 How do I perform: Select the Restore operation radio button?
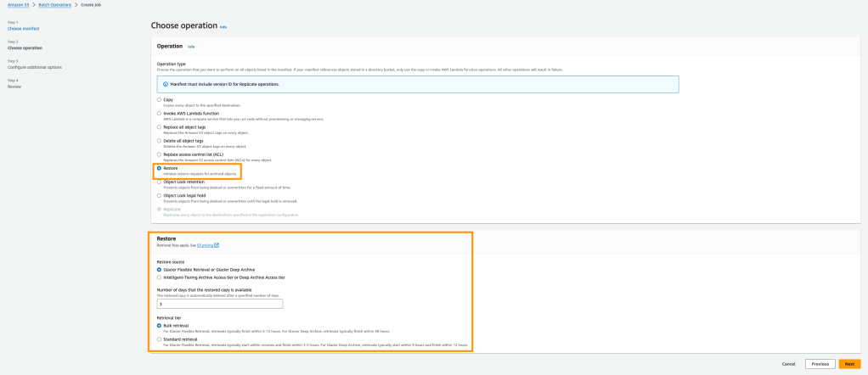point(159,168)
